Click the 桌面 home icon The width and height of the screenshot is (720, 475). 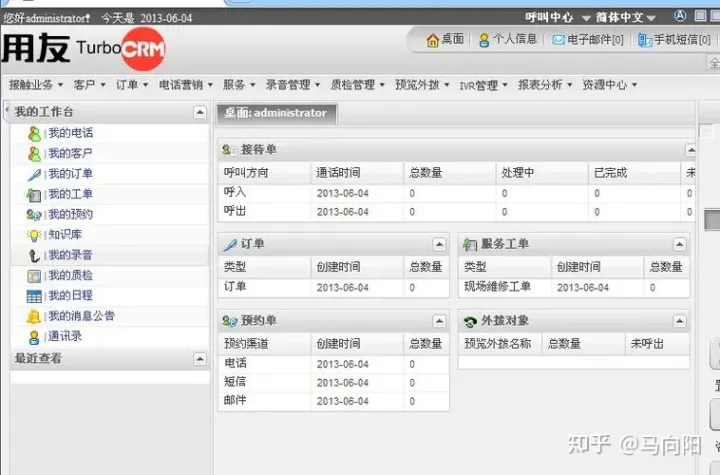pos(433,40)
